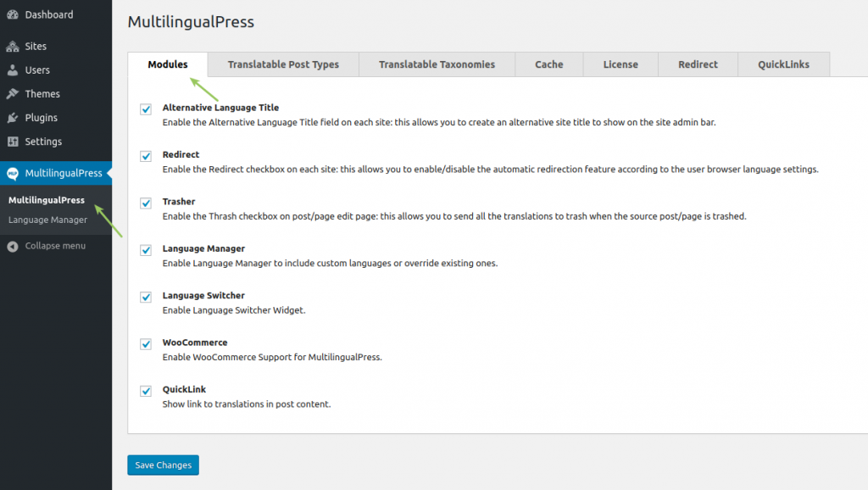
Task: Click the MultilingualPress page heading
Action: coord(191,22)
